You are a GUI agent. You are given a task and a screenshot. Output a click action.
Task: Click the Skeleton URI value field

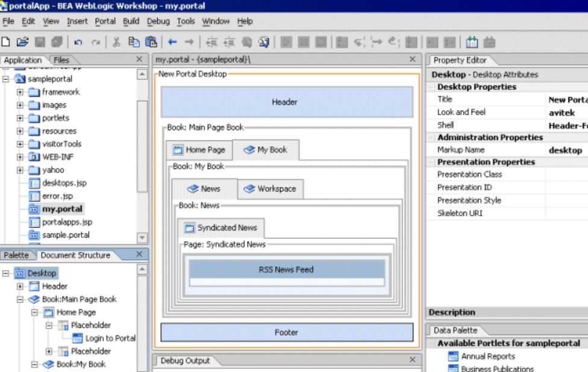pos(567,214)
